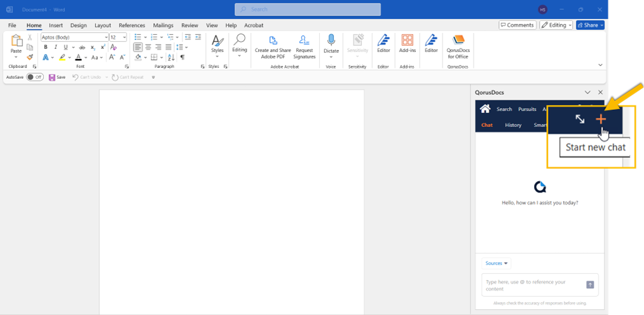This screenshot has width=644, height=315.
Task: Click the Share button
Action: [590, 25]
